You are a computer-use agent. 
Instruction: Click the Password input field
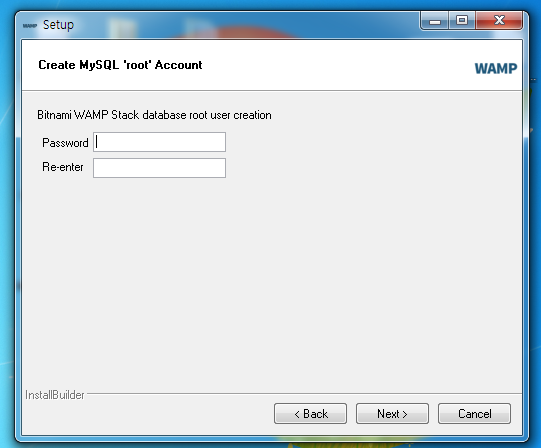pyautogui.click(x=159, y=142)
